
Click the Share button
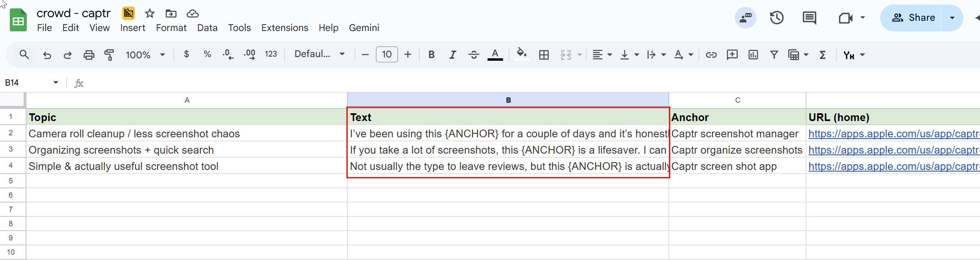tap(911, 18)
